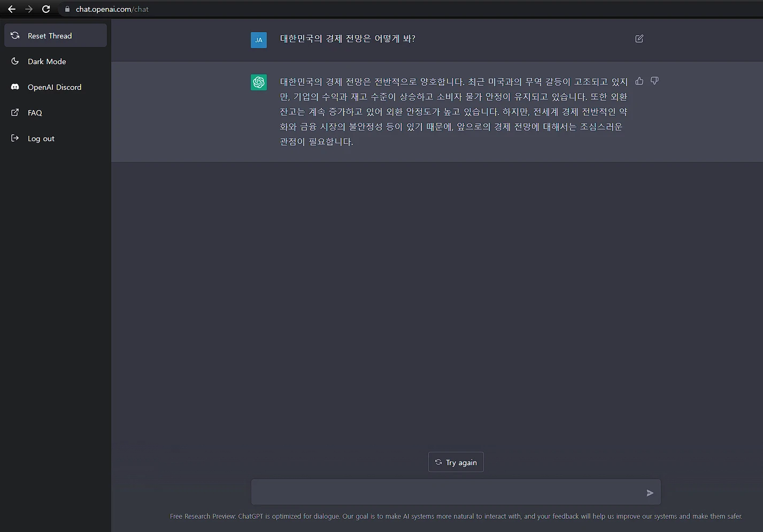Navigate back using the browser back arrow
The height and width of the screenshot is (532, 763).
[x=12, y=9]
